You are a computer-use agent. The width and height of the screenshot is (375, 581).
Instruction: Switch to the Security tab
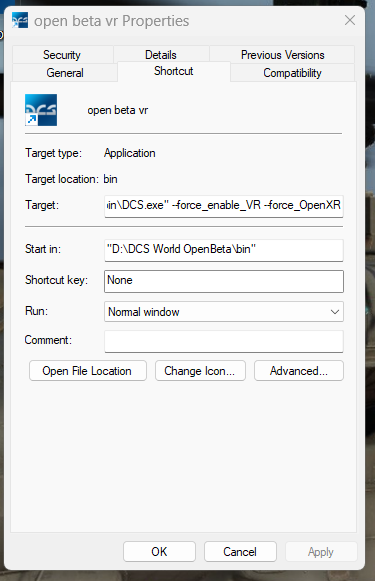(62, 55)
